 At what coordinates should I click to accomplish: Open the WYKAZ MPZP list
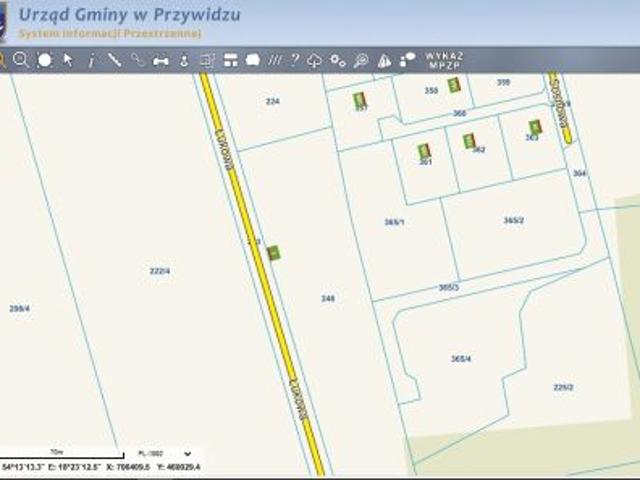pos(444,60)
